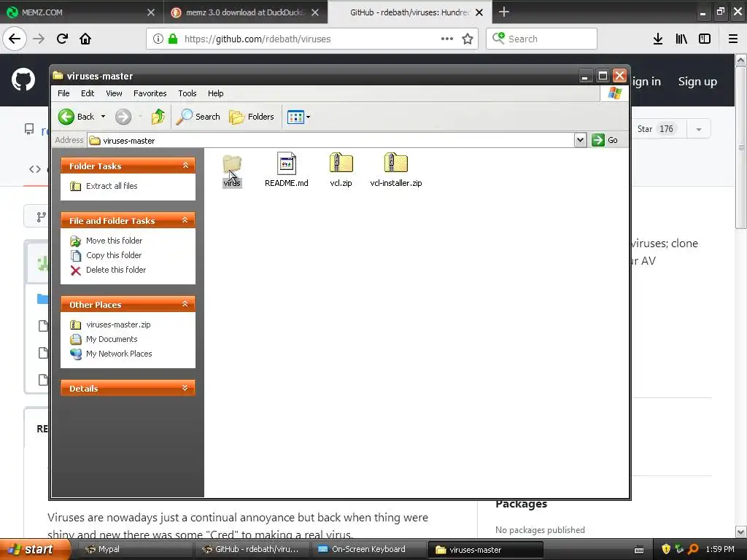The width and height of the screenshot is (747, 560).
Task: Expand the Details panel
Action: pyautogui.click(x=185, y=388)
